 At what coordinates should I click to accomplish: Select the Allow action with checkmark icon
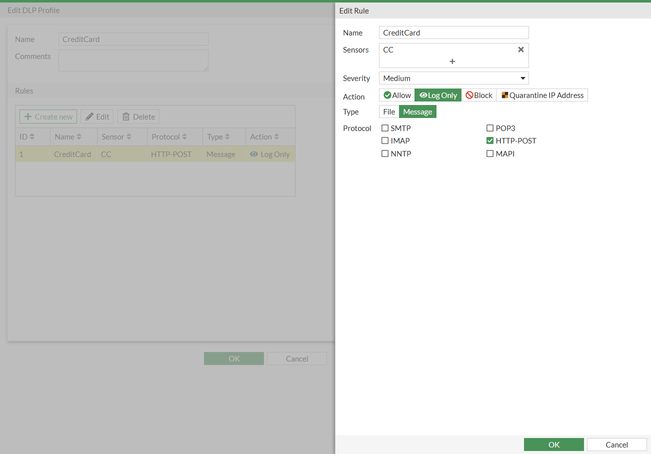[397, 95]
